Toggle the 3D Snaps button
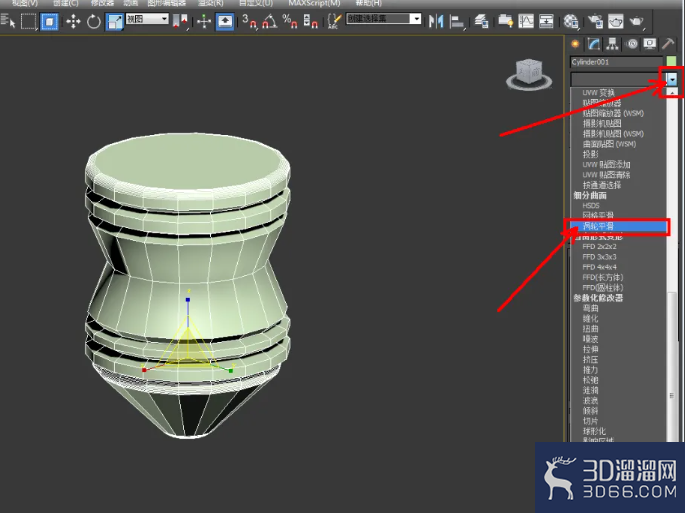This screenshot has height=513, width=685. tap(249, 21)
